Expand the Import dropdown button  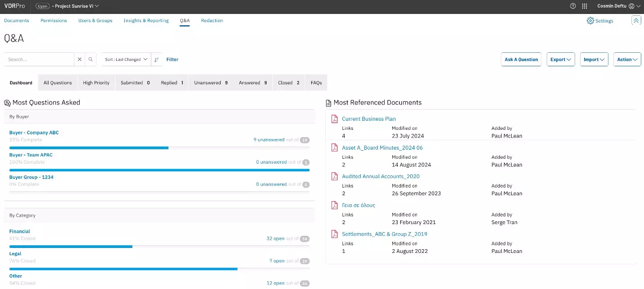tap(594, 60)
